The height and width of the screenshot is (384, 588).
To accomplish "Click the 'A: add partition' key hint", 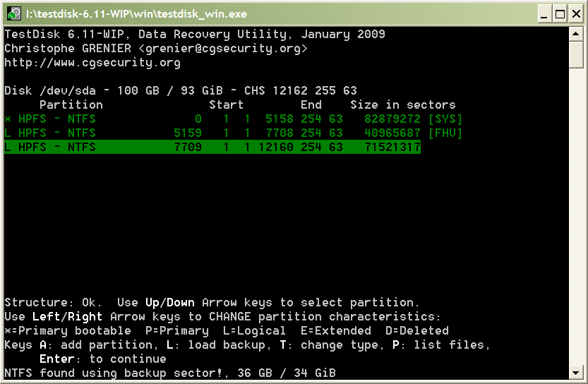I will pos(98,344).
